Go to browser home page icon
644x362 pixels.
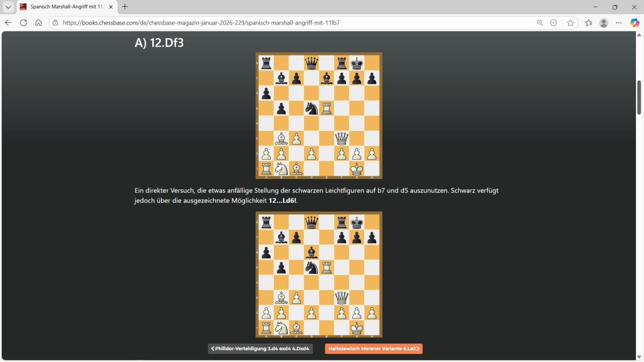pos(39,23)
